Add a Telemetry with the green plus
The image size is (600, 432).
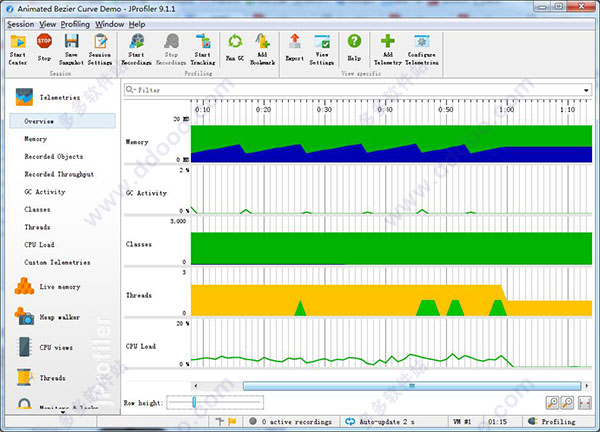click(x=388, y=50)
